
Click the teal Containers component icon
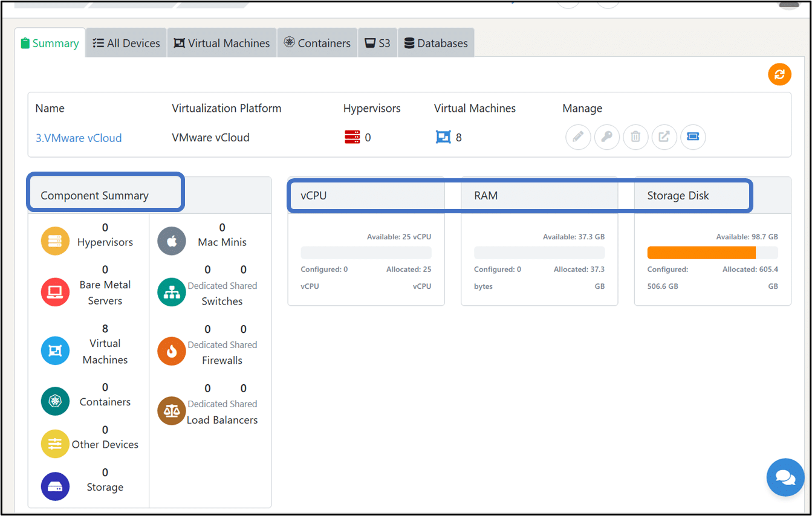55,401
